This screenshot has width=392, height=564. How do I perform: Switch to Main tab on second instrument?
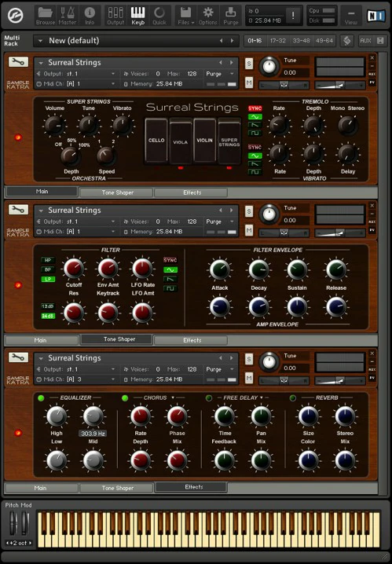pyautogui.click(x=40, y=340)
